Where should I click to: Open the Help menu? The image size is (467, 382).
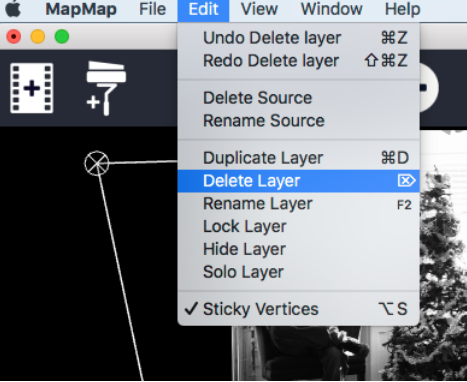pyautogui.click(x=403, y=9)
